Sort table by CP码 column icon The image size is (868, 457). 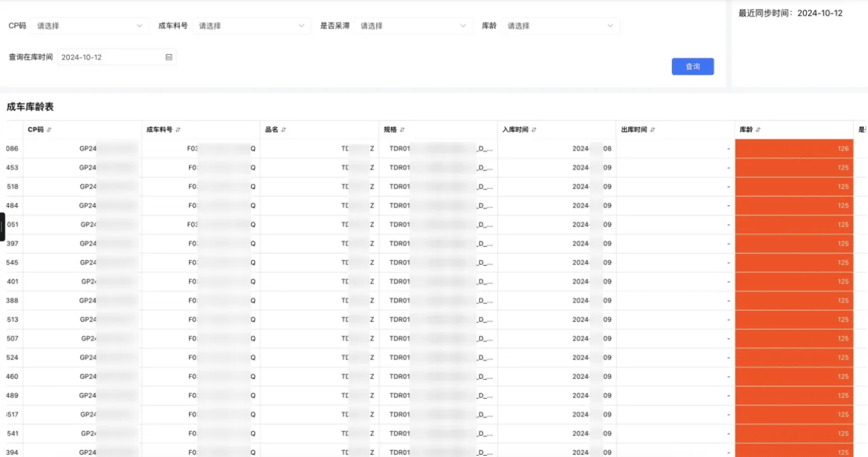pos(50,130)
